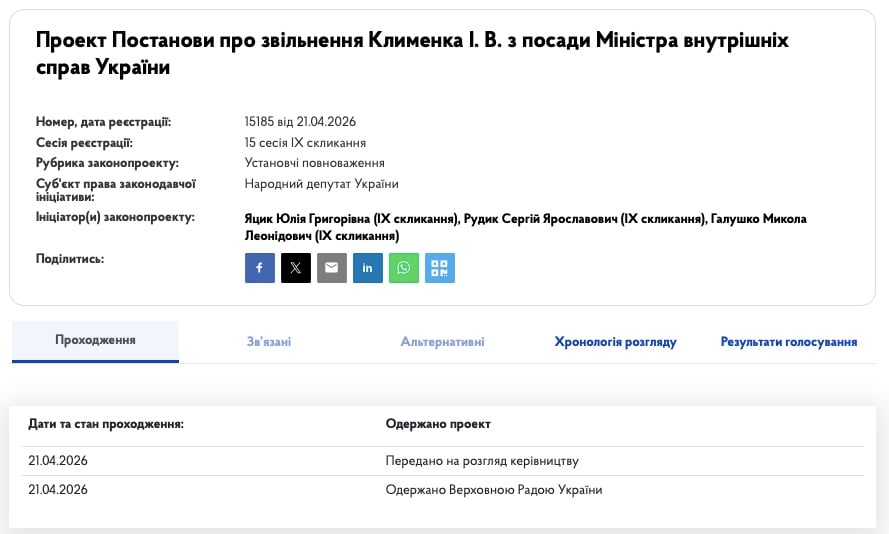The height and width of the screenshot is (534, 889).
Task: Switch to the Альтернативні tab
Action: point(442,342)
